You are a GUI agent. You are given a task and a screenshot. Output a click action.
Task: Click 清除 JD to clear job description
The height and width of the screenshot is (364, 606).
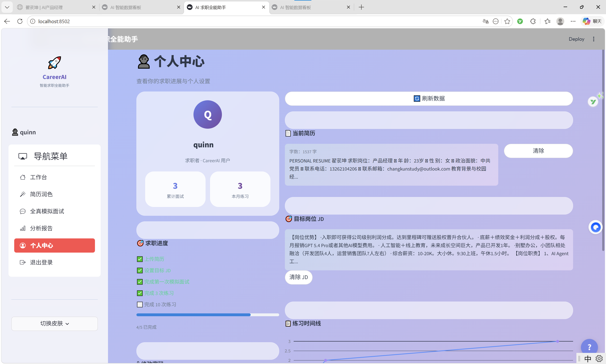click(x=298, y=277)
